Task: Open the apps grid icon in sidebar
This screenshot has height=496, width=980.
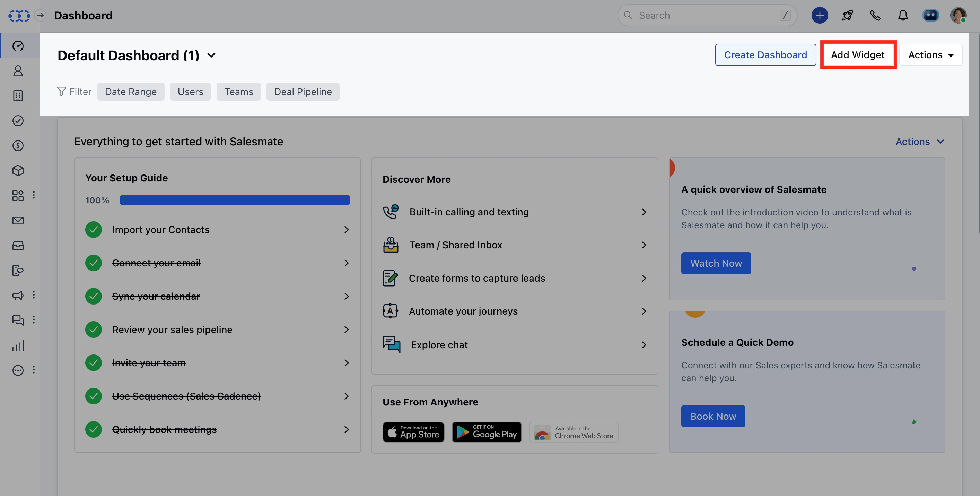Action: tap(18, 195)
